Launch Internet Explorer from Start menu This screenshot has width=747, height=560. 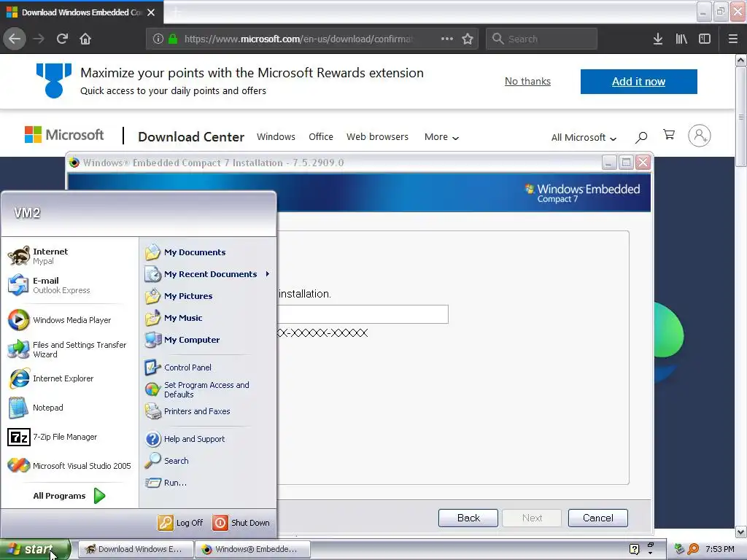pyautogui.click(x=69, y=378)
